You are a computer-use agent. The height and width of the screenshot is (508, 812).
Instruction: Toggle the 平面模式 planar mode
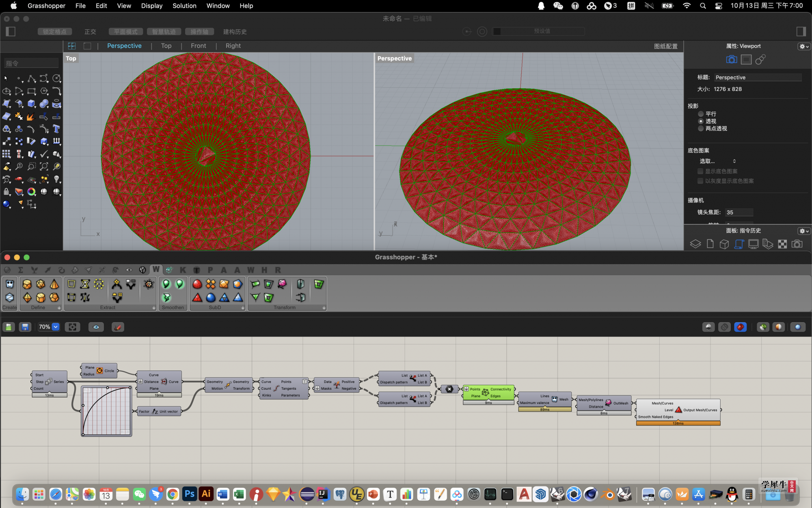click(x=126, y=32)
